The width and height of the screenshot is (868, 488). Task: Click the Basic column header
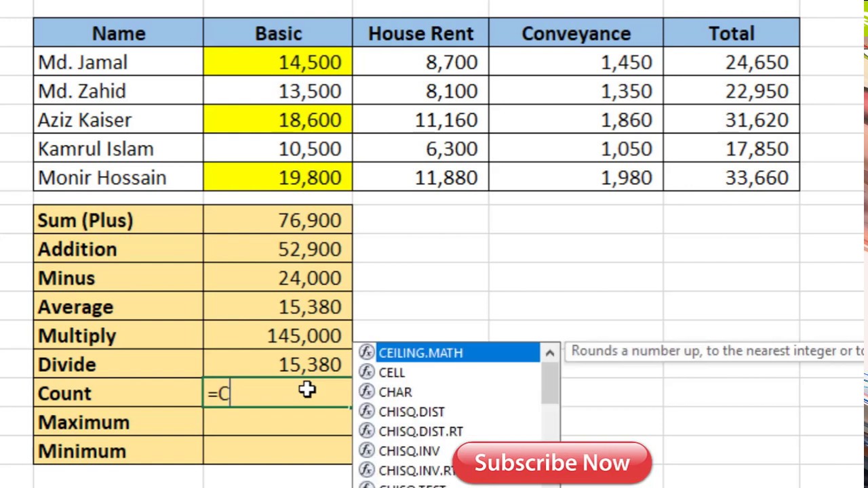pos(278,33)
